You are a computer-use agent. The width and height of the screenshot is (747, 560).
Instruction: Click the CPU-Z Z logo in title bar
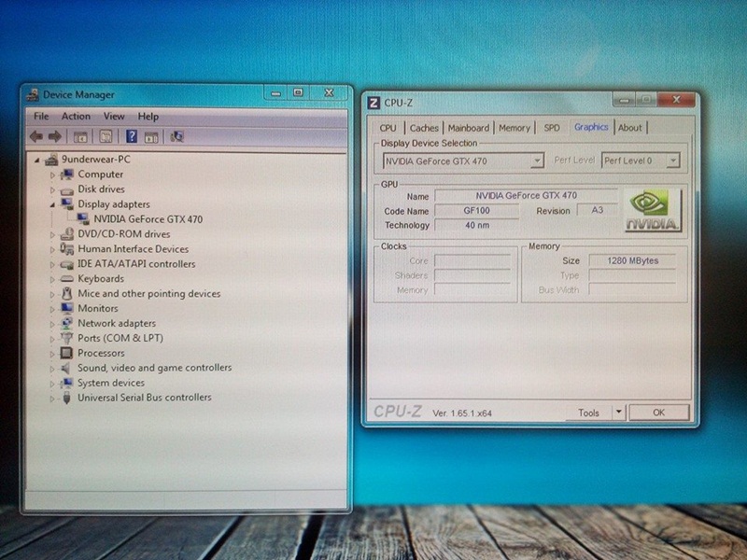click(374, 103)
